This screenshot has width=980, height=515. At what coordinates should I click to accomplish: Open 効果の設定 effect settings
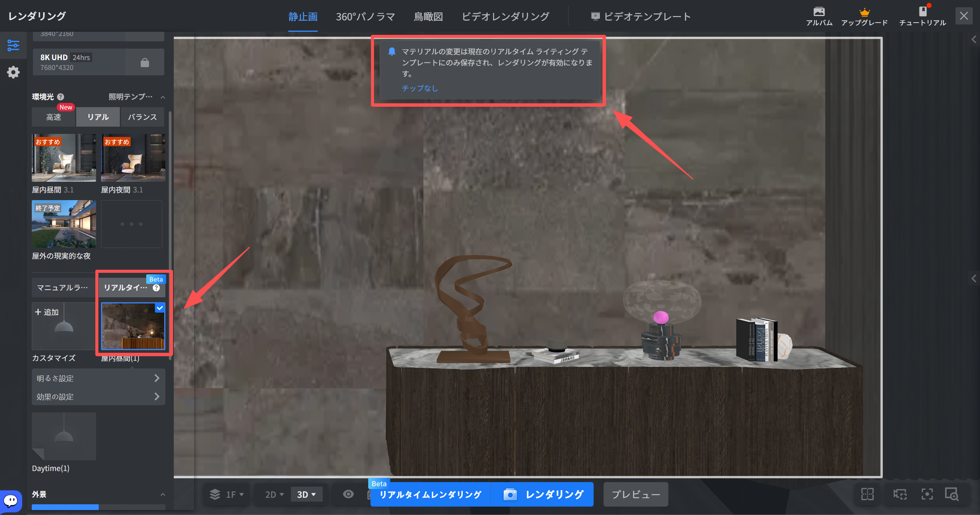pyautogui.click(x=98, y=396)
